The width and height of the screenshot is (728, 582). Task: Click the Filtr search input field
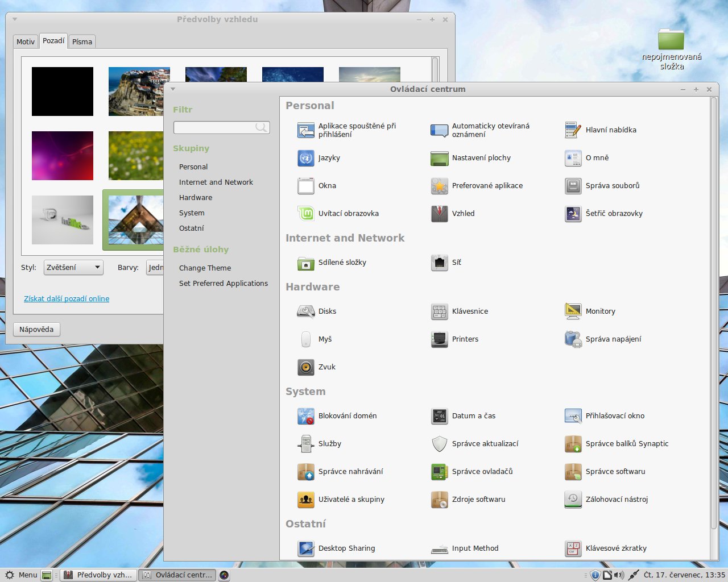216,128
